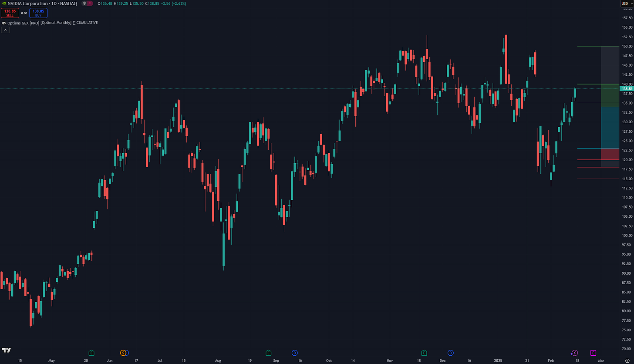This screenshot has height=364, width=634.
Task: Click the asterisk icon next to NASDAQ
Action: [x=84, y=3]
